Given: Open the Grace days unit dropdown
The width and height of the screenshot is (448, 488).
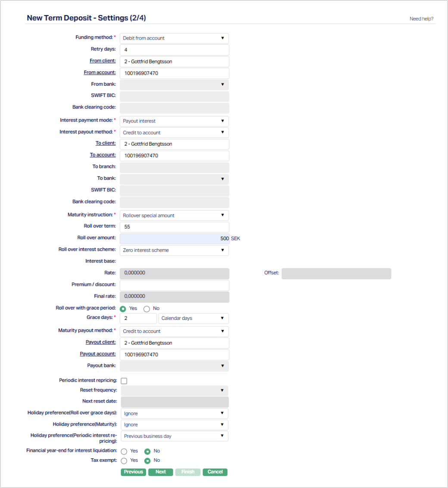Looking at the screenshot, I should (x=193, y=319).
